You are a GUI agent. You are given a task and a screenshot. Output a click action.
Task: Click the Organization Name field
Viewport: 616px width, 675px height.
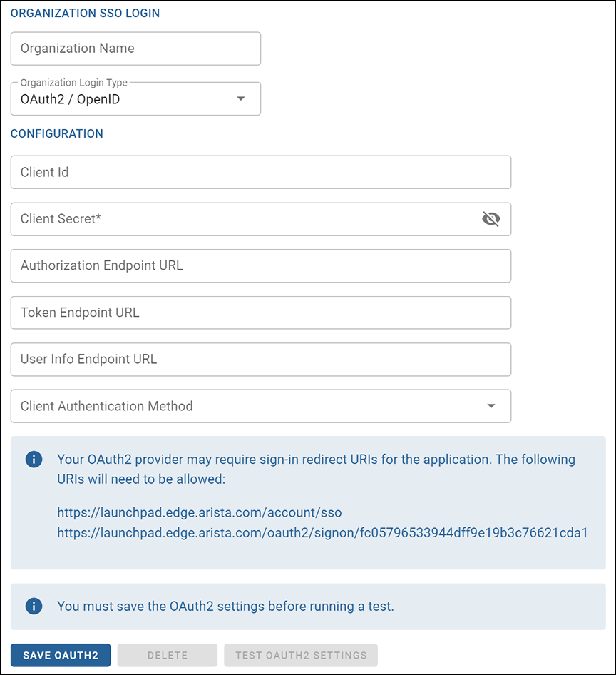(x=135, y=49)
